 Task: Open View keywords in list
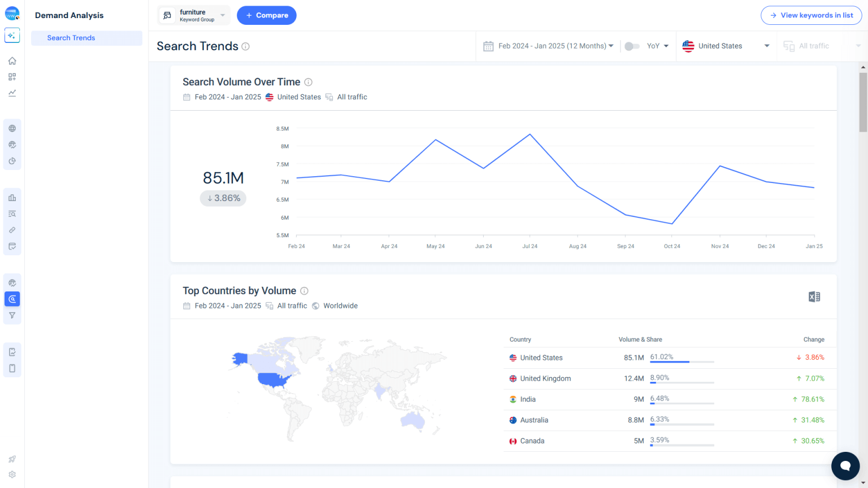point(811,15)
